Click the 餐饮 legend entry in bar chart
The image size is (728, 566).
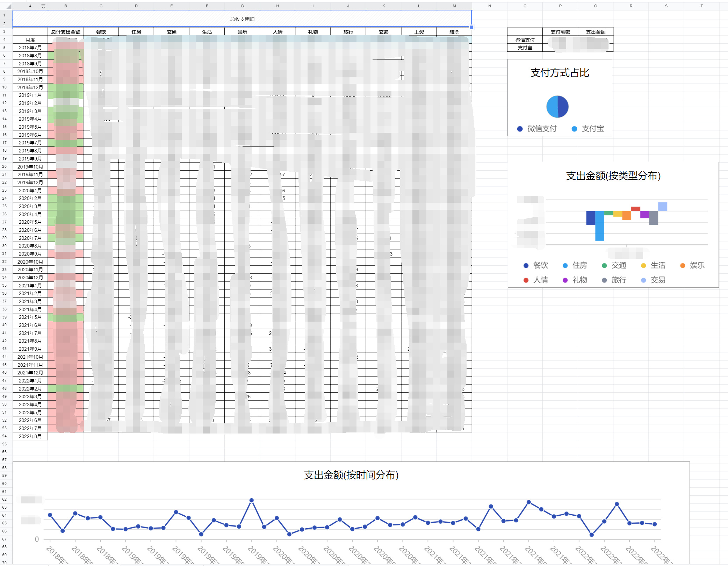coord(536,265)
